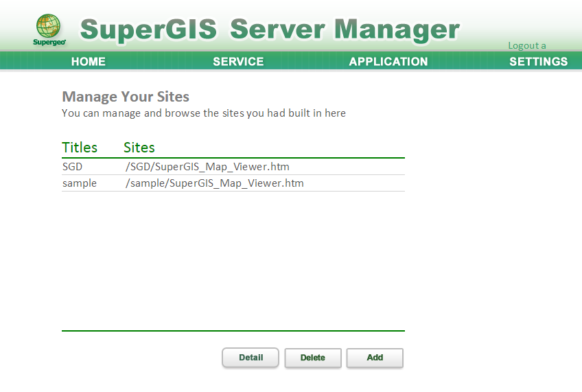Click the Manage Your Sites heading

(126, 97)
